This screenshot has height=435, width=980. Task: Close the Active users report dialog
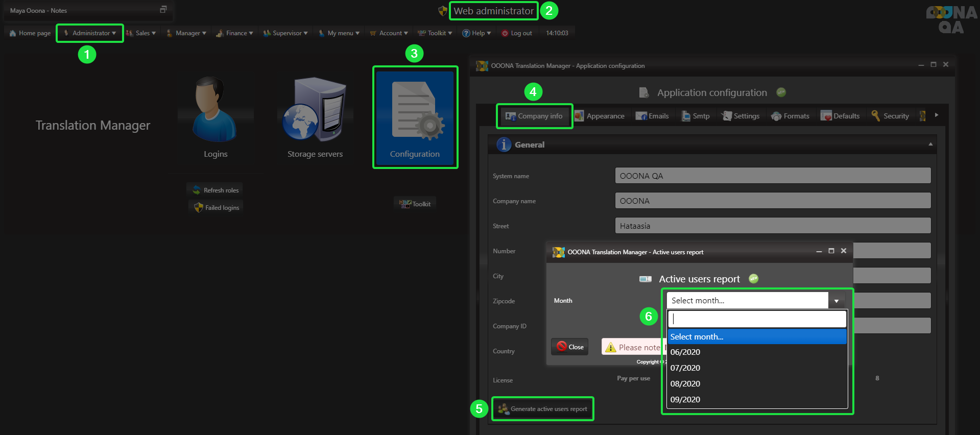[570, 347]
